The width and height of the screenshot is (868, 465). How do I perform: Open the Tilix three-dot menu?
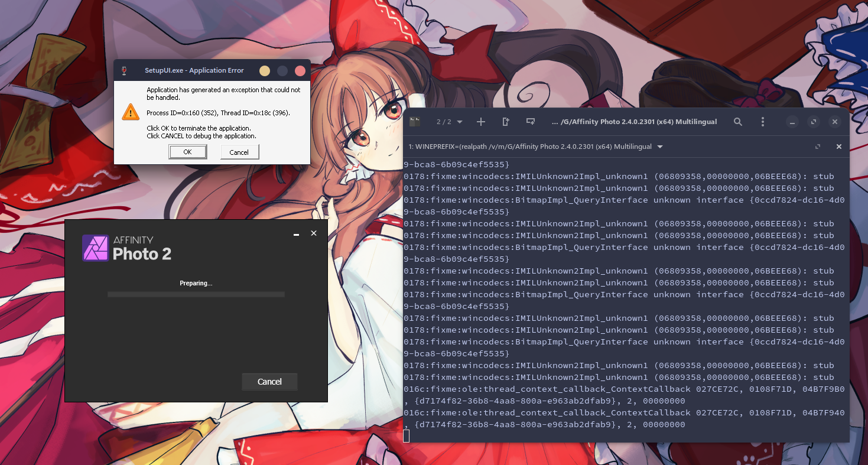point(763,122)
